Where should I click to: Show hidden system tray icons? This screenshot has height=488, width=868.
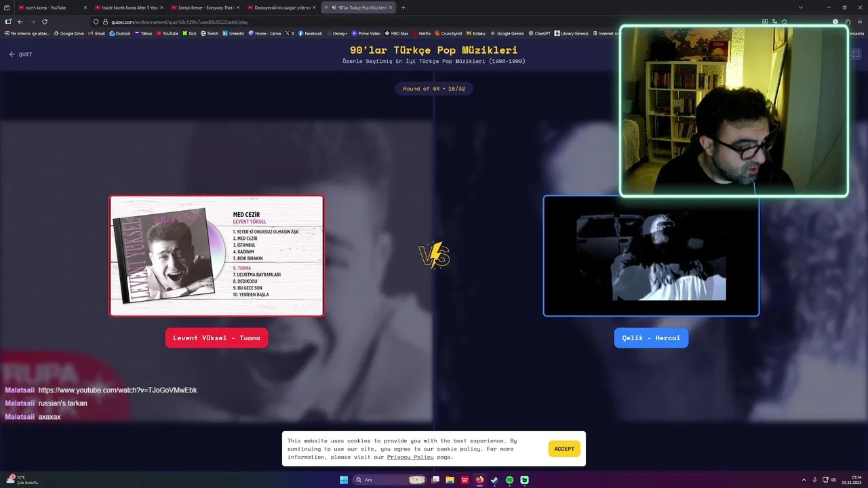[804, 480]
